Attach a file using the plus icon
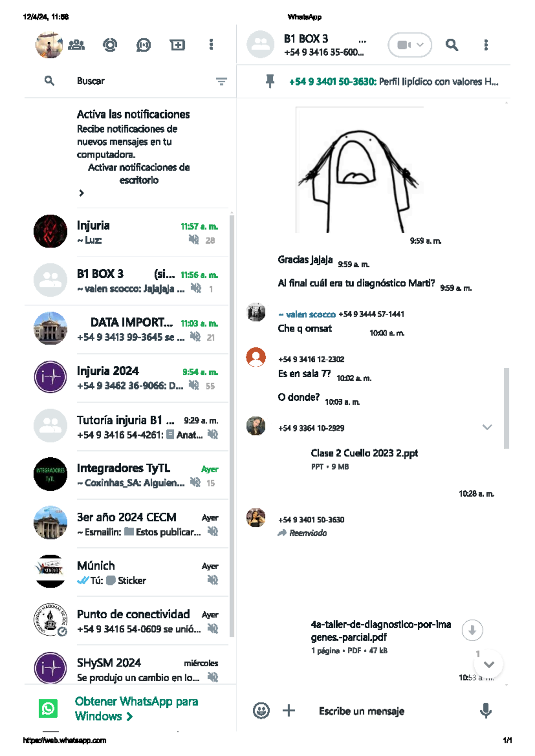Image resolution: width=535 pixels, height=756 pixels. pyautogui.click(x=289, y=710)
